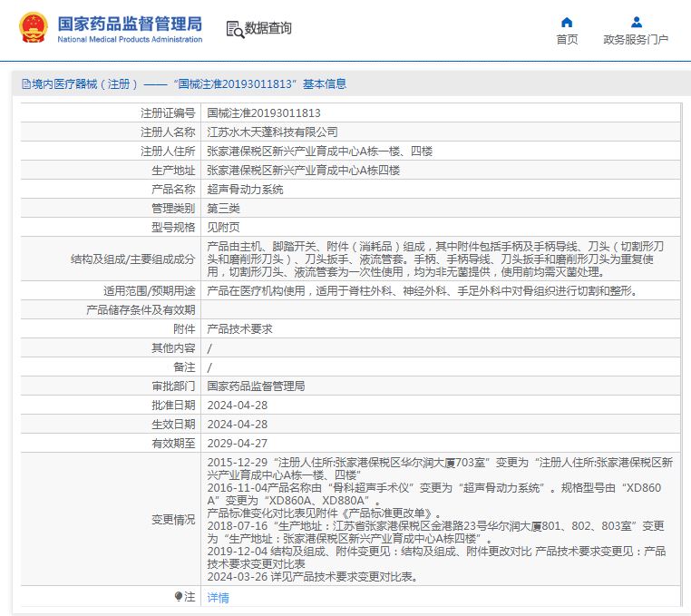Click National Medical Products Administration subtitle
Image resolution: width=691 pixels, height=616 pixels.
pos(130,39)
